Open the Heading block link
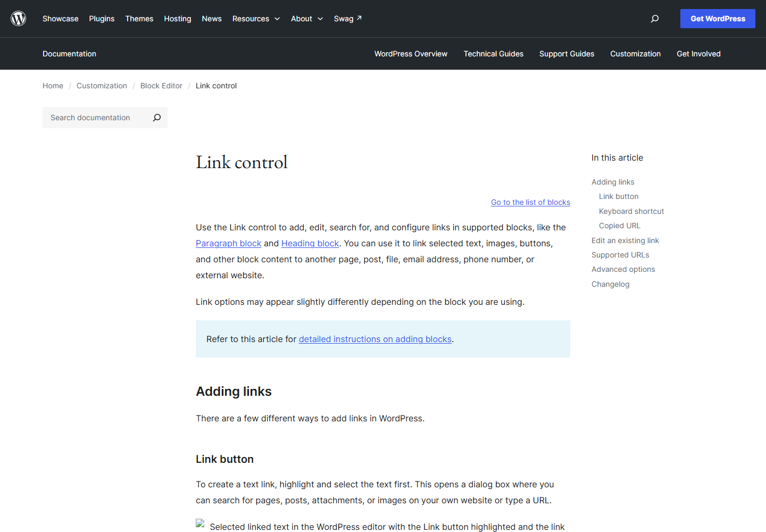The image size is (766, 532). (310, 243)
